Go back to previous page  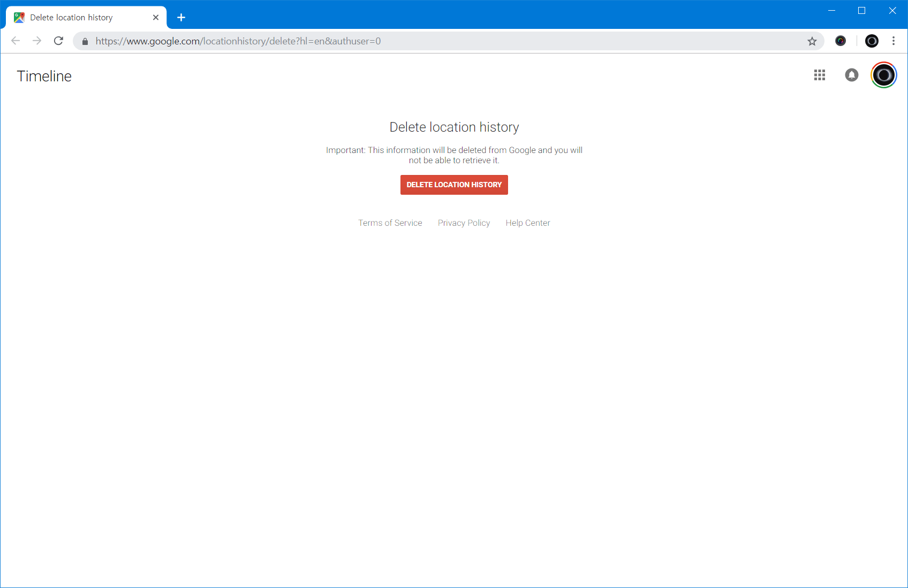tap(16, 41)
